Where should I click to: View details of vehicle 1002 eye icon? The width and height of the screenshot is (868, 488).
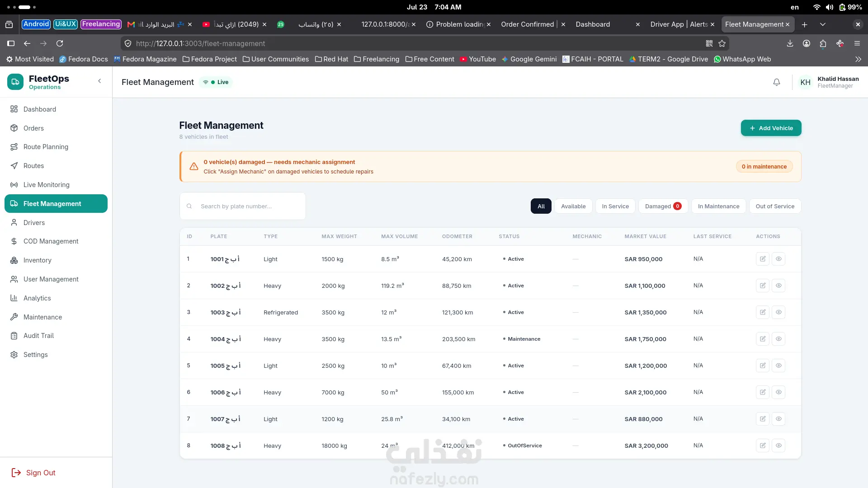pos(778,286)
